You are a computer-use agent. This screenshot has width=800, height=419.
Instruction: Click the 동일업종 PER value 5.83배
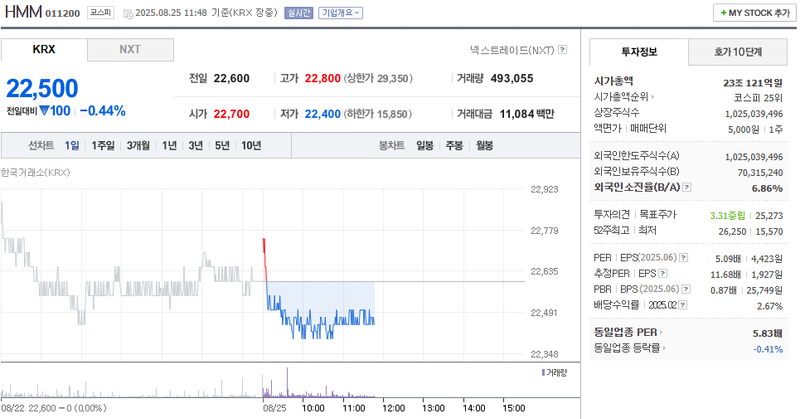(768, 333)
